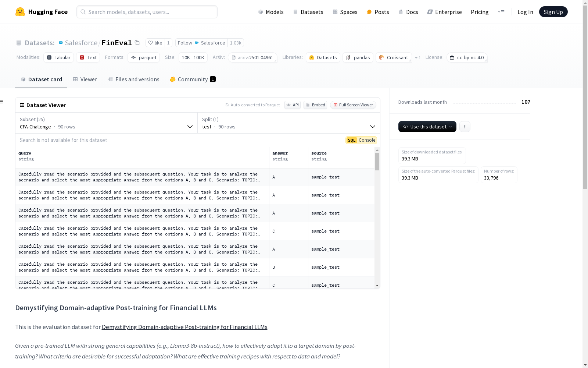Expand the +1 more libraries
Screen dimensions: 588x368
coord(418,57)
